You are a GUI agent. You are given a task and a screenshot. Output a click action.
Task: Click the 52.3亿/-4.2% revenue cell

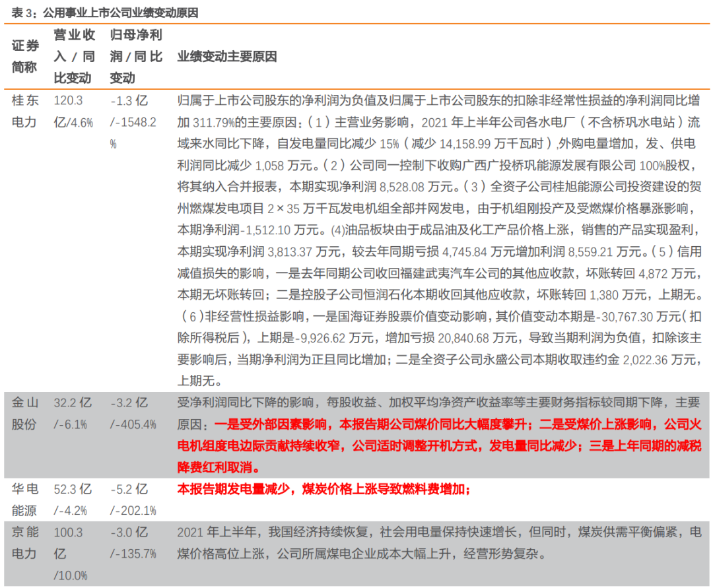click(x=73, y=500)
